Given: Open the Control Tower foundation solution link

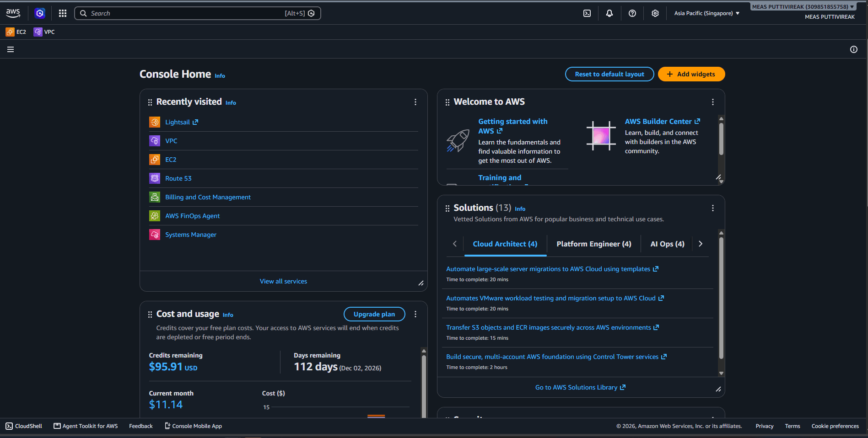Looking at the screenshot, I should click(x=556, y=357).
